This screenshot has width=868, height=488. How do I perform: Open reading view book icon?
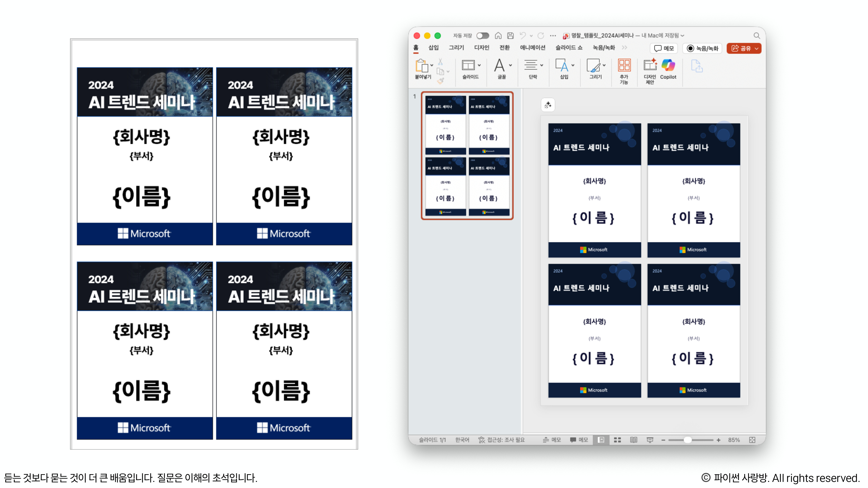click(633, 440)
